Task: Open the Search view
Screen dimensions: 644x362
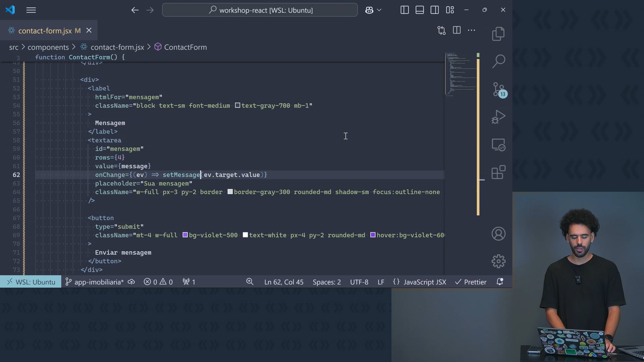Action: [x=498, y=61]
